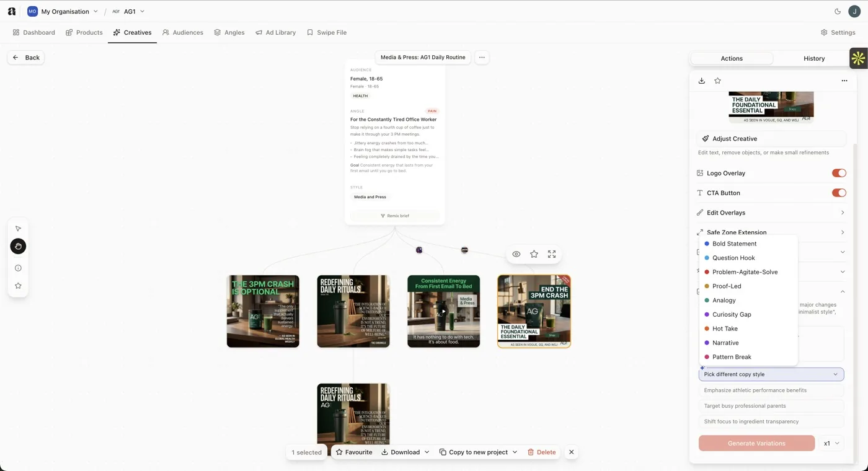Select the cursor pointer tool
868x471 pixels.
pos(18,229)
